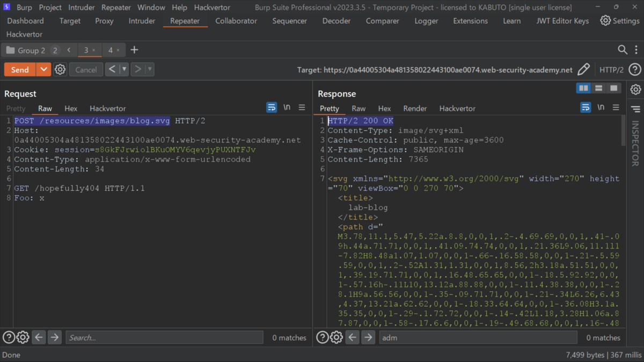
Task: Click the HTTP/2 protocol label
Action: pos(611,70)
